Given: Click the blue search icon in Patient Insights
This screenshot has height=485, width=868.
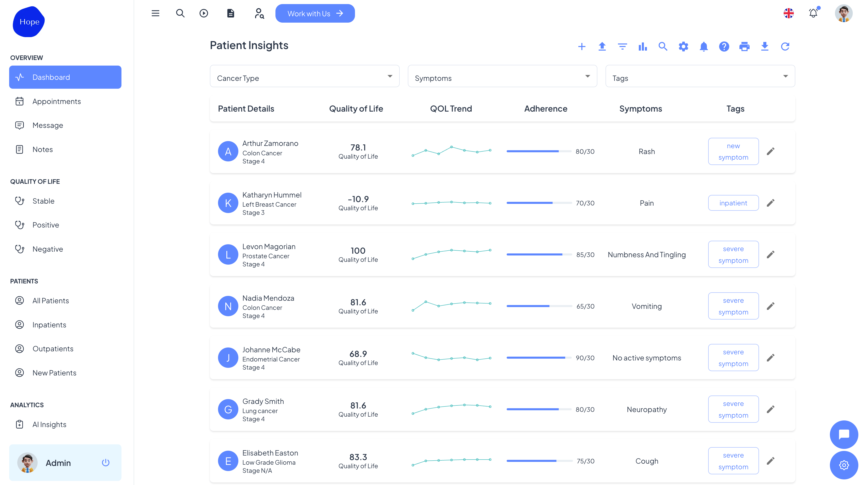Looking at the screenshot, I should click(663, 47).
